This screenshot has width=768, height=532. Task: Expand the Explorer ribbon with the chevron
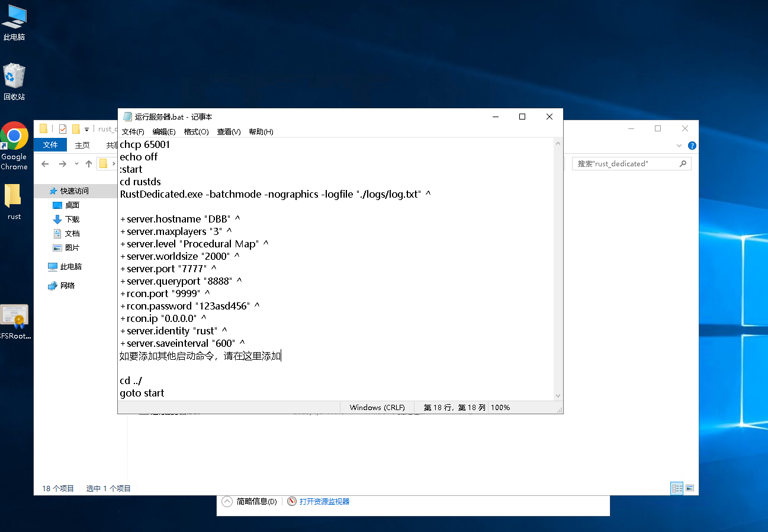click(679, 146)
